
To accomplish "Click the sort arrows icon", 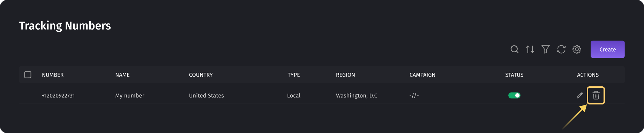I will [x=530, y=49].
